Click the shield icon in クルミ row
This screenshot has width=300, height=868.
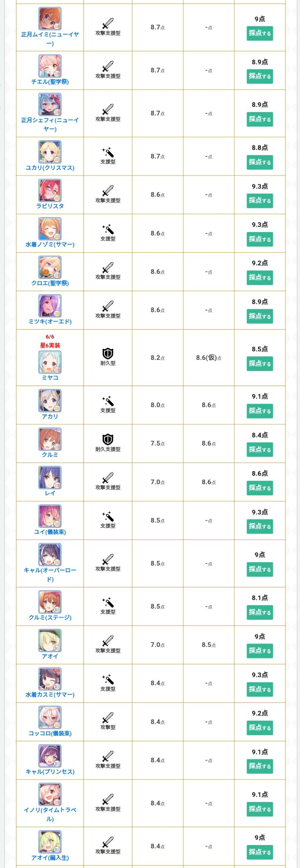click(108, 439)
